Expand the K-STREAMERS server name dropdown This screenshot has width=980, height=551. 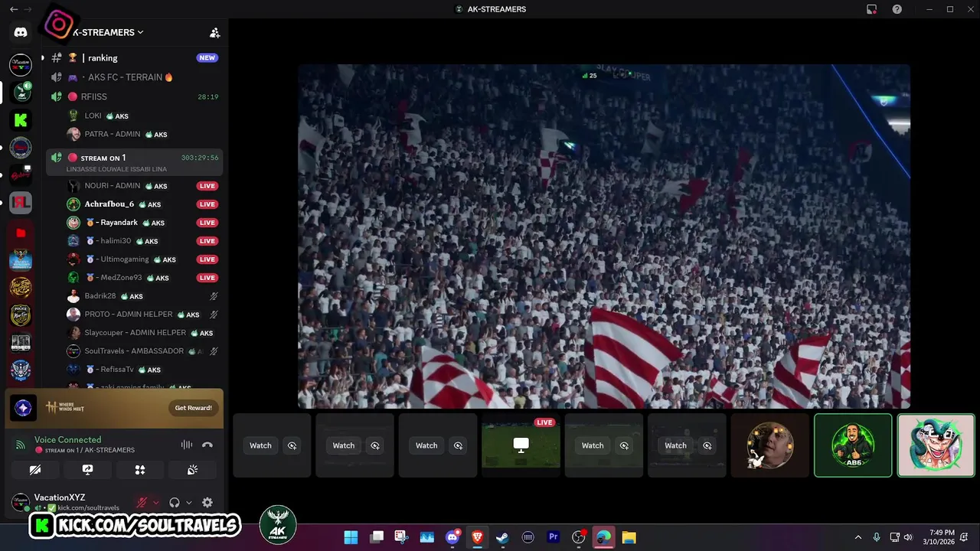(107, 33)
